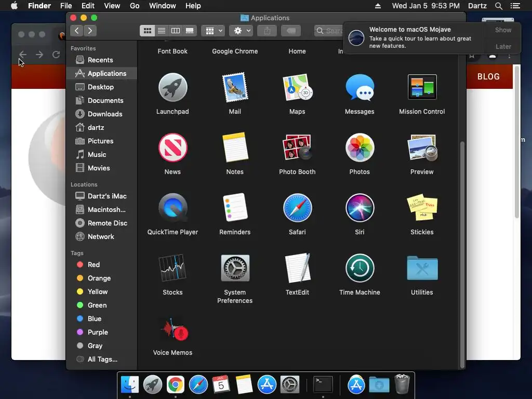Open the Notes app icon in Applications
This screenshot has width=532, height=399.
(235, 148)
